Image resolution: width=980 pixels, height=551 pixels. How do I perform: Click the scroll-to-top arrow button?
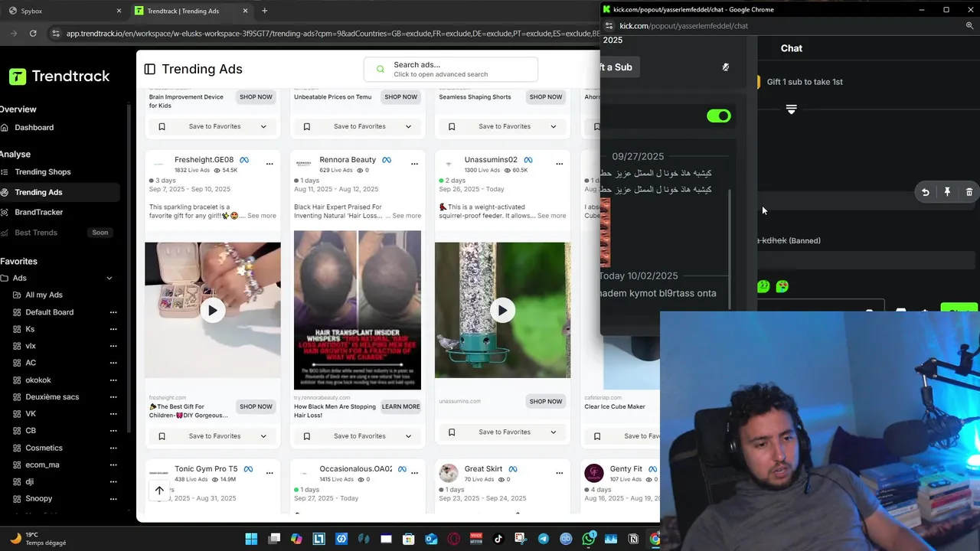point(159,491)
